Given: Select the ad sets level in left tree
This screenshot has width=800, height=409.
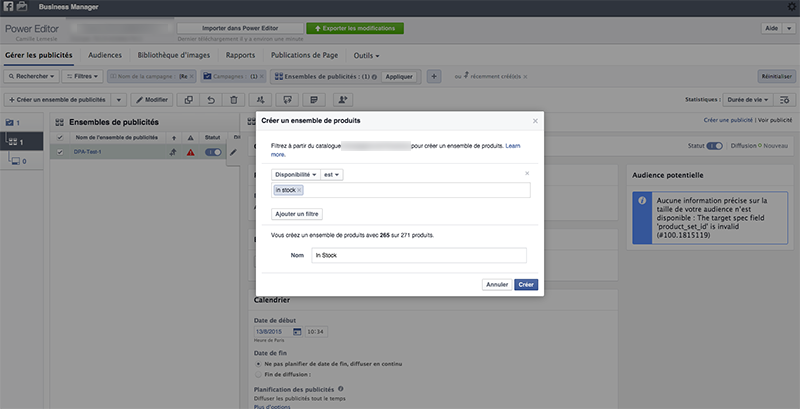Looking at the screenshot, I should click(21, 142).
